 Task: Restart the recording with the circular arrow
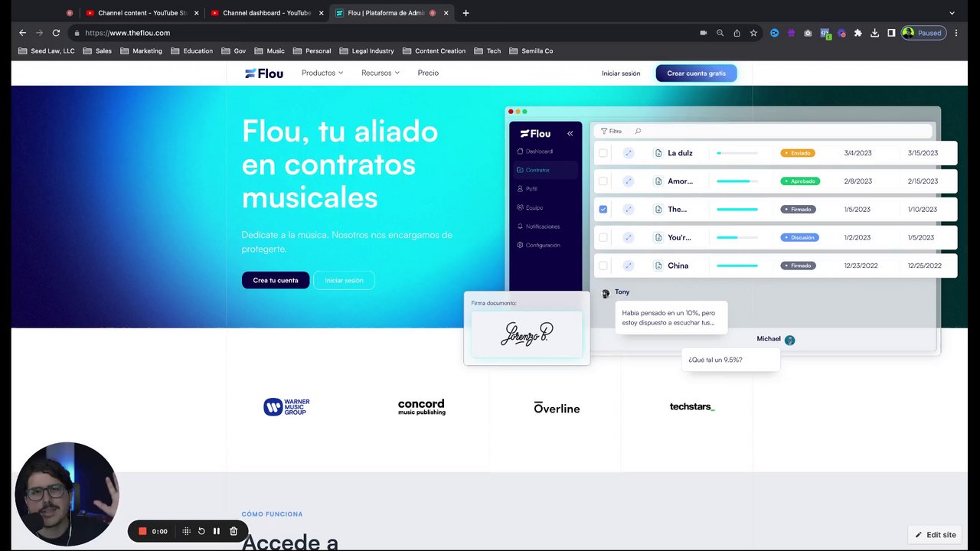pos(201,531)
